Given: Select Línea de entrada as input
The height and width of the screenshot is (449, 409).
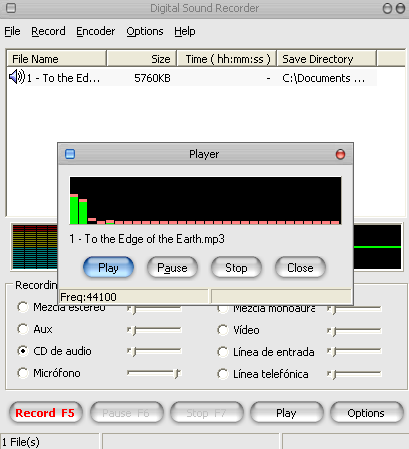Looking at the screenshot, I should coord(223,352).
